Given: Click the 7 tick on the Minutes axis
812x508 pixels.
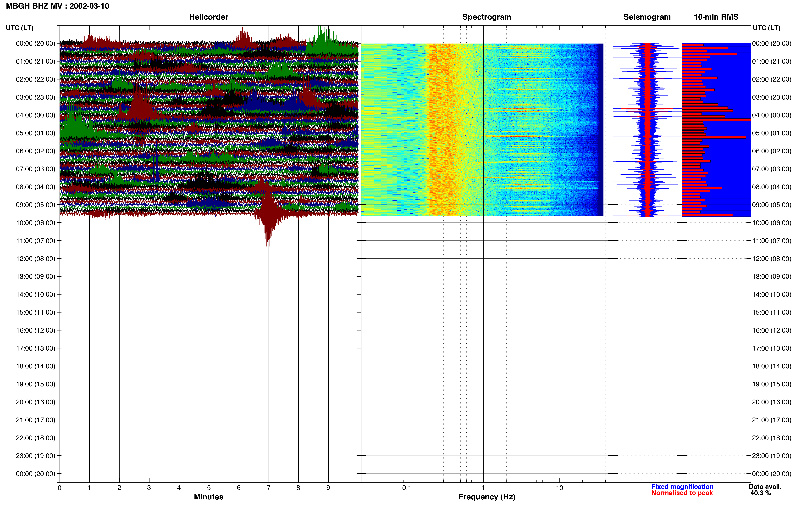Looking at the screenshot, I should [269, 487].
